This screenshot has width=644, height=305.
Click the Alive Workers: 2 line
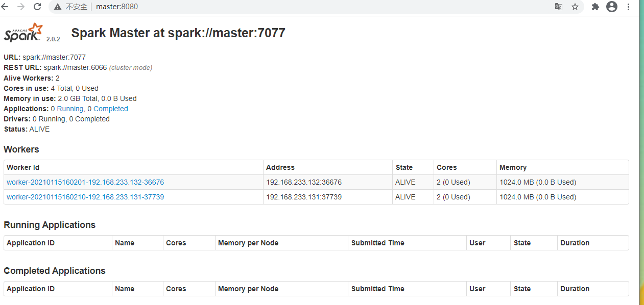pos(32,78)
